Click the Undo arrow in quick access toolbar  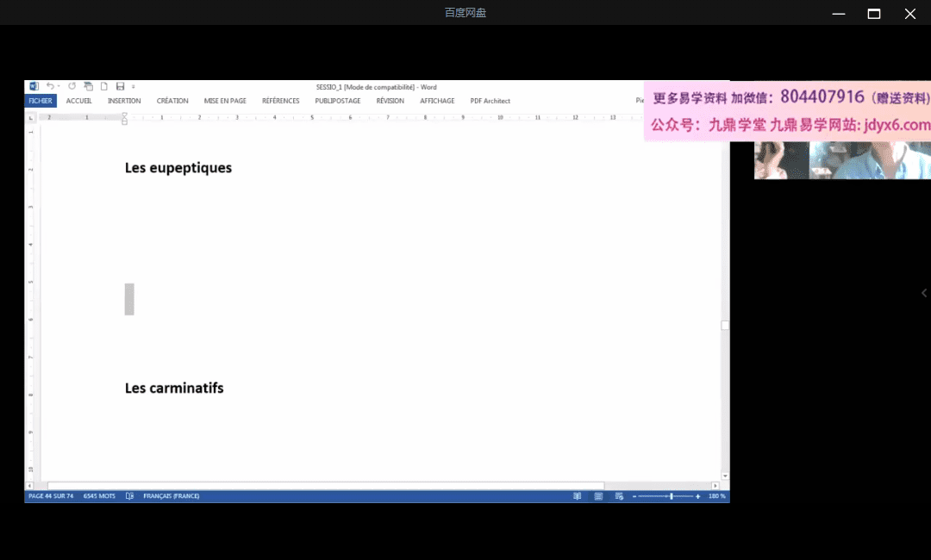click(x=50, y=86)
